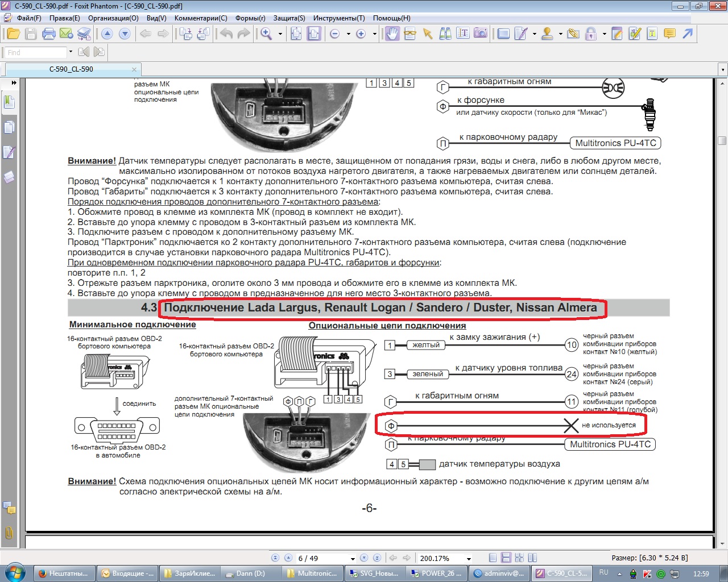
Task: Send the document by email icon
Action: [66, 34]
